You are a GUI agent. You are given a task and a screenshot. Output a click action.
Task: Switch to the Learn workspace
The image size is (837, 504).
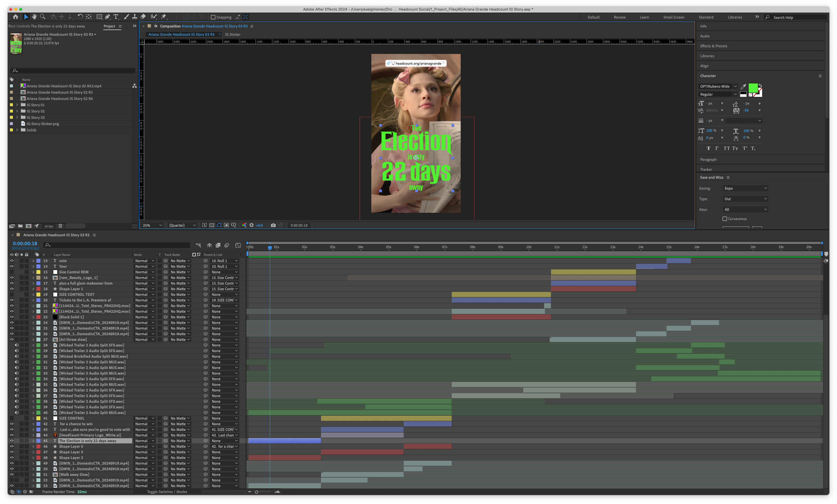644,17
